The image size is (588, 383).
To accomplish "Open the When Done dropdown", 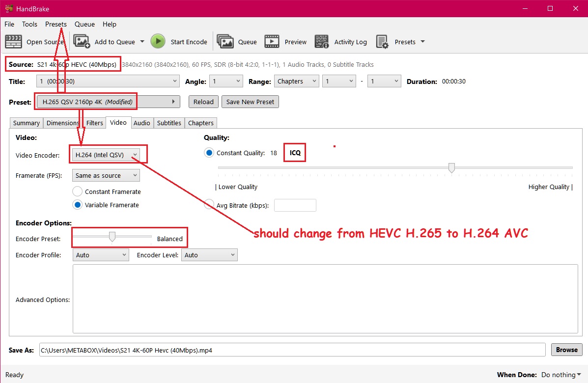I will coord(561,375).
